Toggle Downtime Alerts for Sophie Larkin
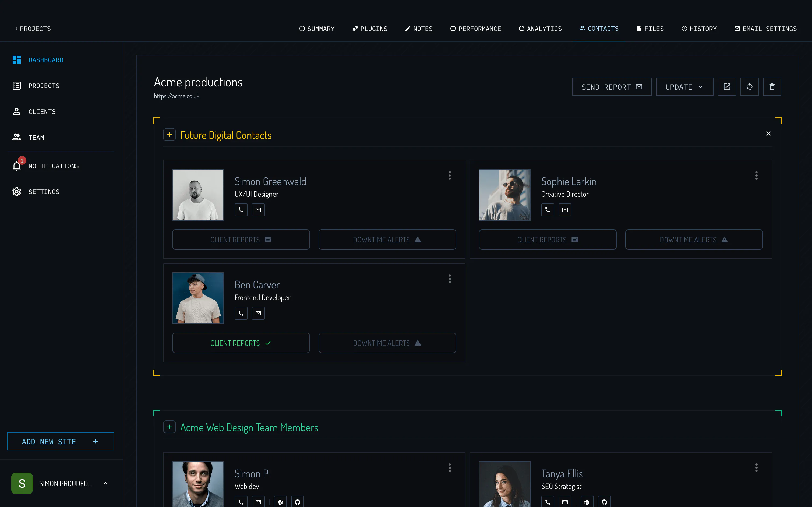Image resolution: width=812 pixels, height=507 pixels. [694, 240]
